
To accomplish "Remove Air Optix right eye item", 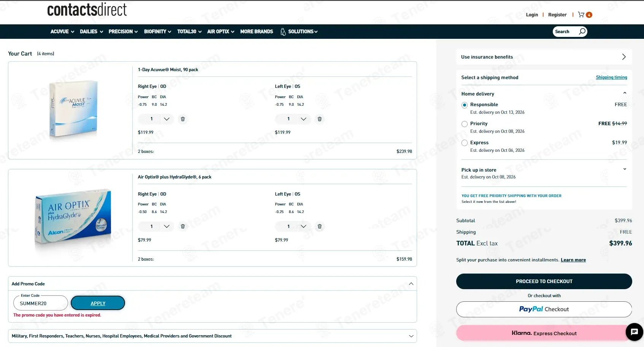I will pyautogui.click(x=183, y=226).
